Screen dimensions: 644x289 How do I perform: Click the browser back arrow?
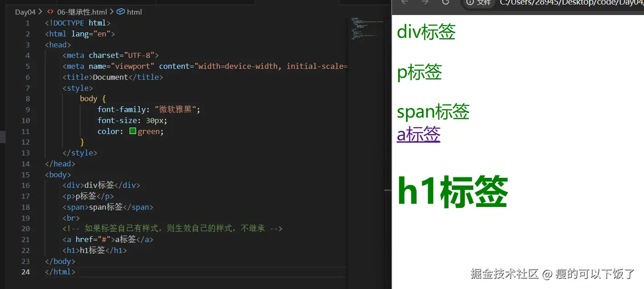pyautogui.click(x=404, y=2)
